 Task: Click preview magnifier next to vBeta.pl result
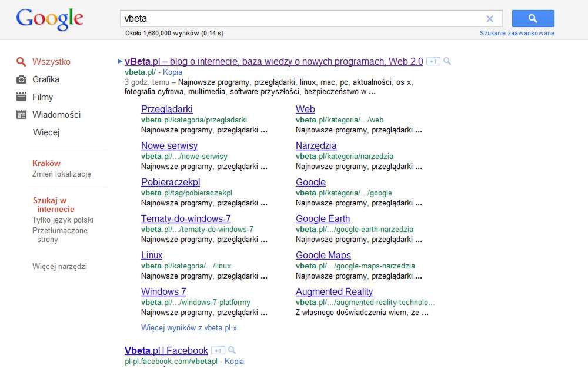click(x=447, y=61)
